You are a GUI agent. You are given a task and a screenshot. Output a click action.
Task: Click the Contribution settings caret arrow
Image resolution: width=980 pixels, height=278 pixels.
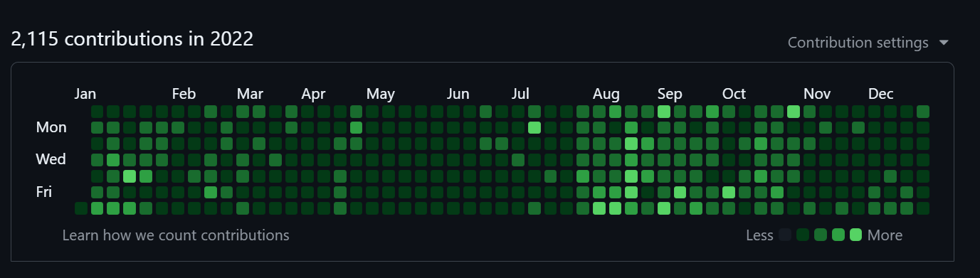944,43
